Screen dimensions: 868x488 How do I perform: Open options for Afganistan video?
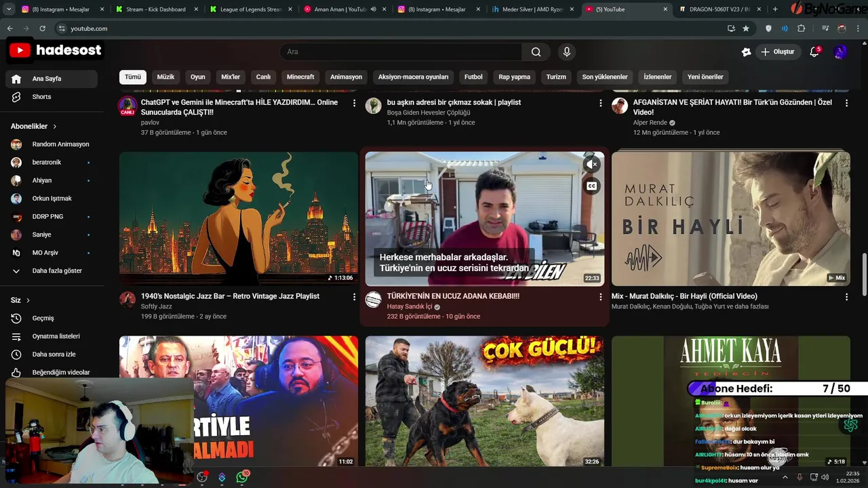click(846, 103)
